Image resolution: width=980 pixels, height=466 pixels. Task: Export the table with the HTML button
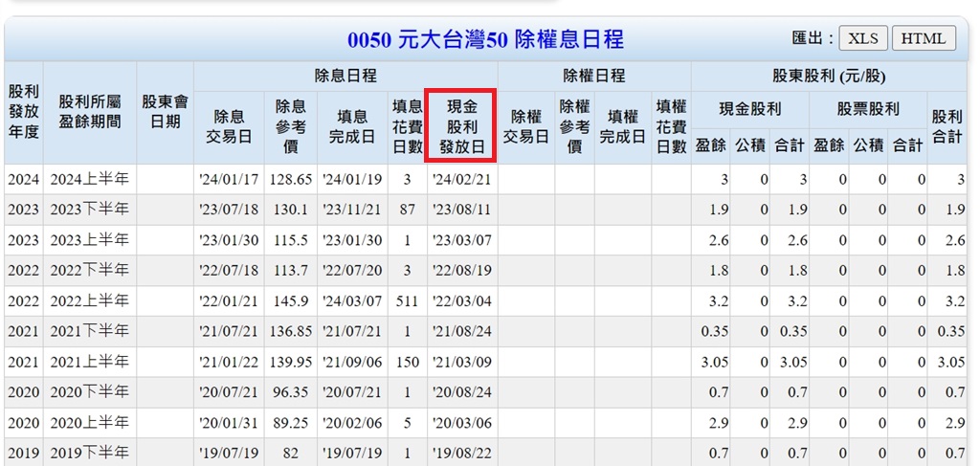coord(924,38)
